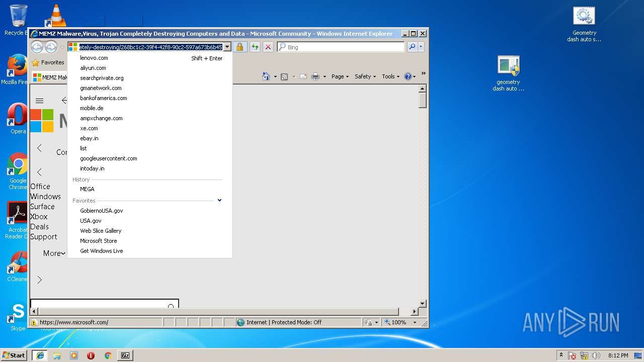Open the Recycle Bin desktop icon
This screenshot has width=644, height=362.
[18, 20]
